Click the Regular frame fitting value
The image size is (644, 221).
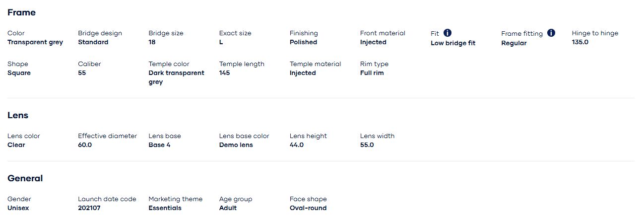pyautogui.click(x=514, y=43)
